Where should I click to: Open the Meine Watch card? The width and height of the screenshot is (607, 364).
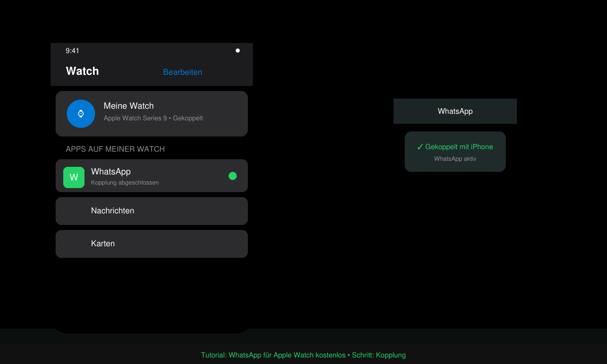click(x=152, y=114)
